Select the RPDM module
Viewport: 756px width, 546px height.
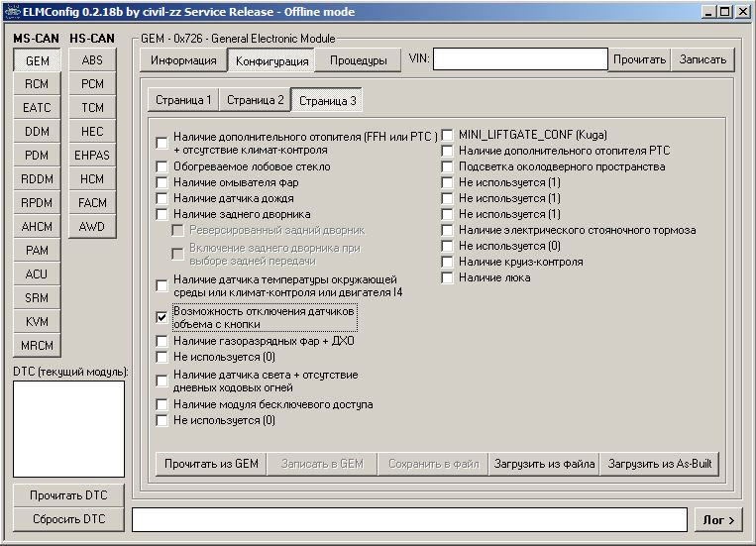[37, 202]
